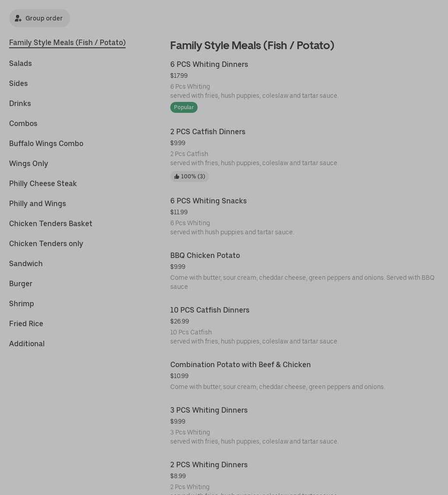Open the 6 PCS Whiting Dinners item

point(209,64)
